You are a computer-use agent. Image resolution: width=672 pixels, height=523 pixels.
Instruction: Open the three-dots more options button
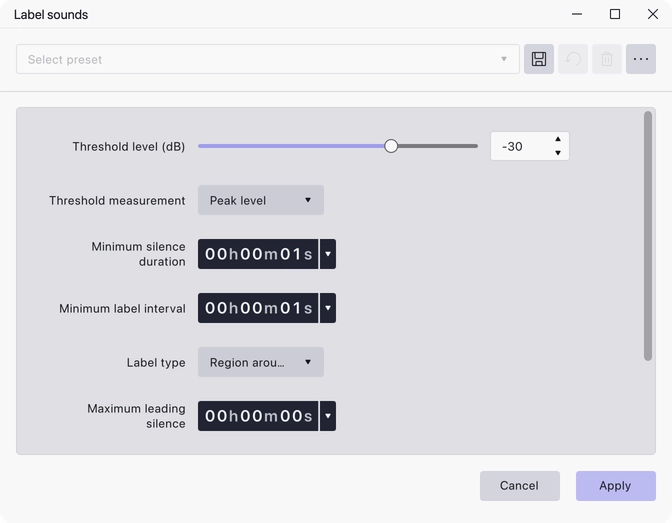click(x=641, y=59)
